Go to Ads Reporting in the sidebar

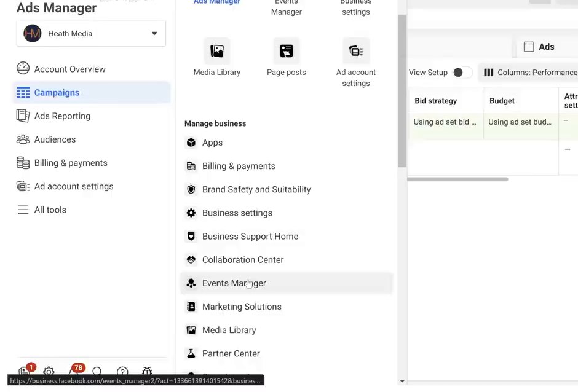(x=53, y=116)
